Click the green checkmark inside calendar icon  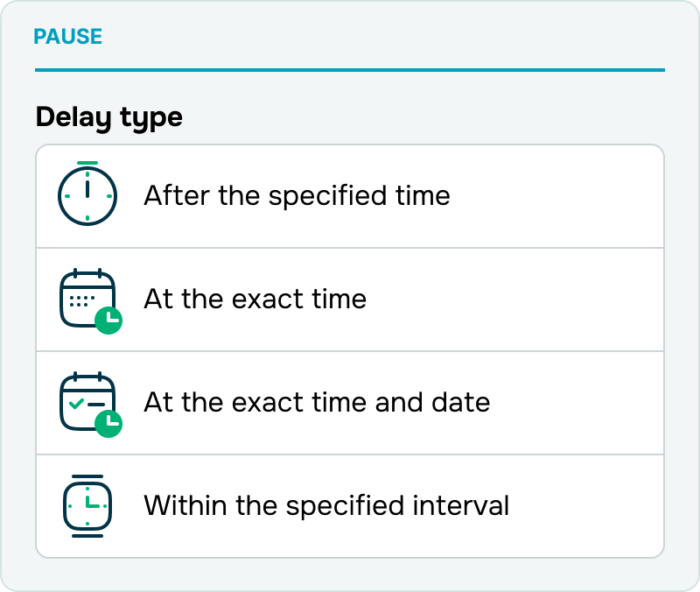point(76,404)
